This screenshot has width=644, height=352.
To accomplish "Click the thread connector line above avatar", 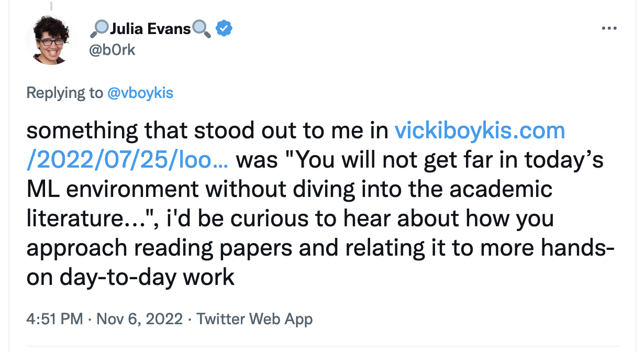I will point(51,5).
